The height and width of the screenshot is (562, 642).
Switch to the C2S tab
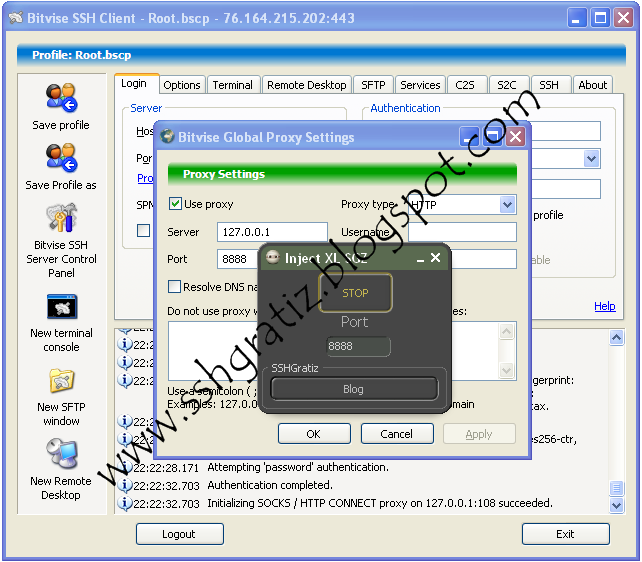(x=465, y=85)
